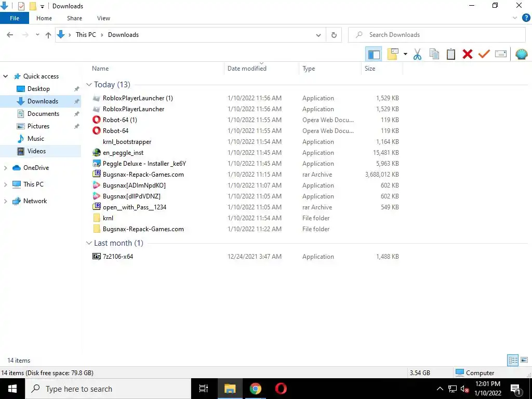Screen dimensions: 532x399
Task: Click the clipboard paste icon
Action: [x=450, y=54]
